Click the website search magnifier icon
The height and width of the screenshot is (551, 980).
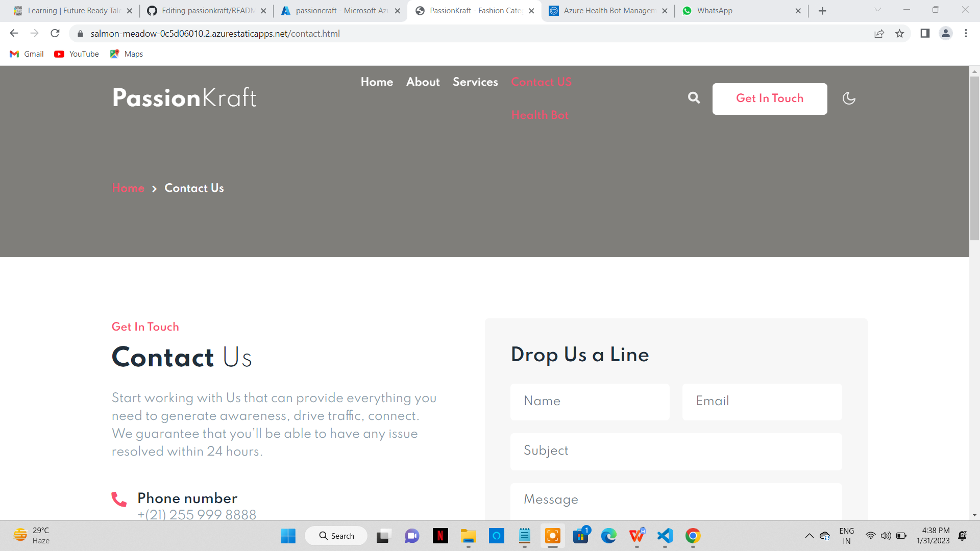(694, 98)
